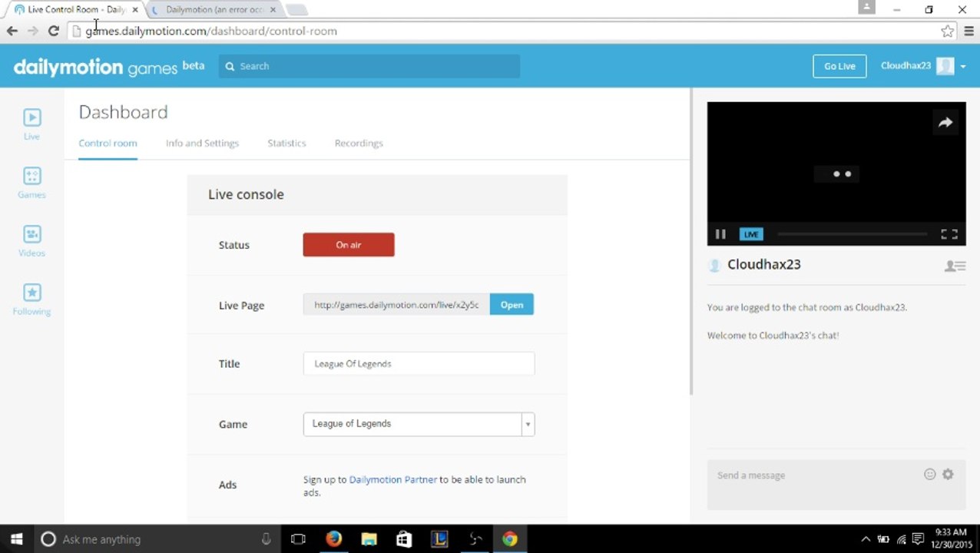Enter fullscreen on the live video player
Image resolution: width=980 pixels, height=553 pixels.
pyautogui.click(x=949, y=234)
